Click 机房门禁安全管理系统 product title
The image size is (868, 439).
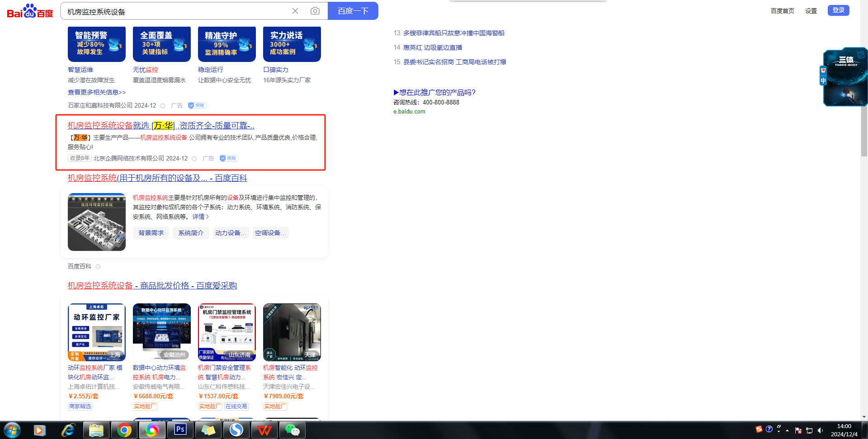click(x=225, y=373)
